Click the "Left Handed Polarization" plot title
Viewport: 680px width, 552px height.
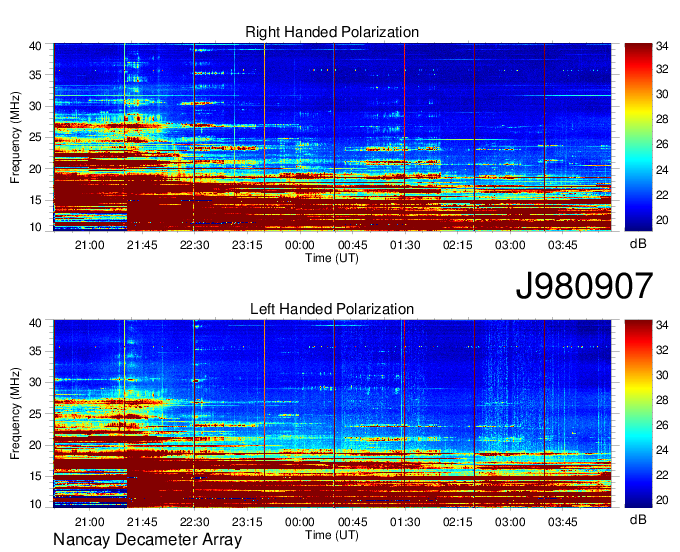click(x=332, y=309)
